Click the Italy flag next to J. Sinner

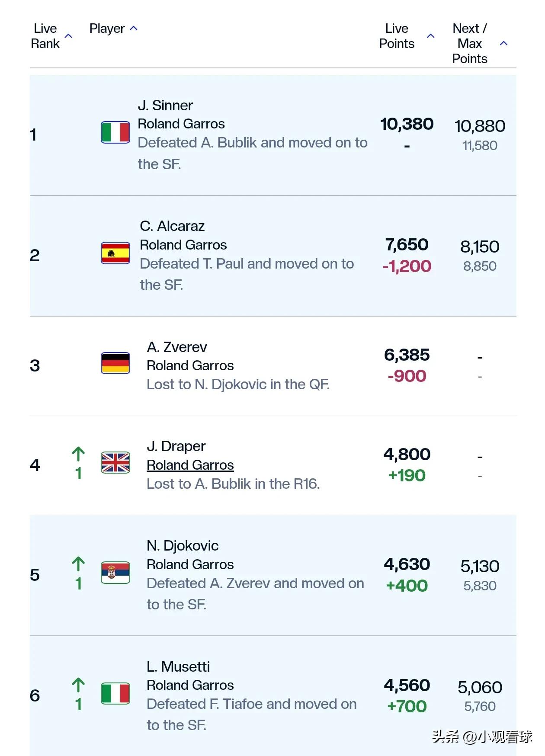click(x=115, y=132)
